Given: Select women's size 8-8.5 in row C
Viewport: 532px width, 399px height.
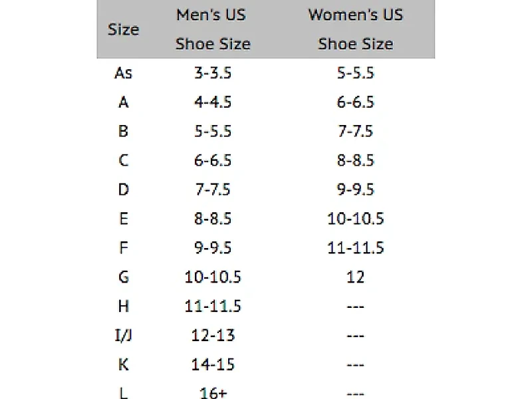Looking at the screenshot, I should 355,160.
